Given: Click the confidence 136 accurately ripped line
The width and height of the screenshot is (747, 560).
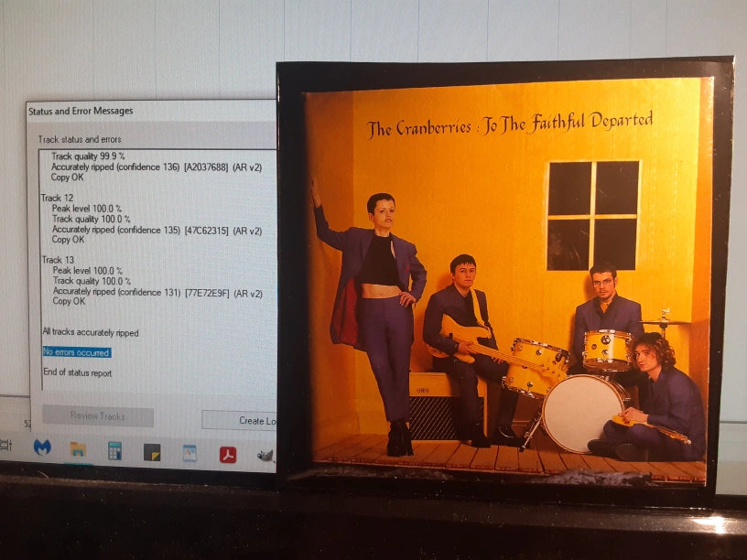Looking at the screenshot, I should (157, 167).
